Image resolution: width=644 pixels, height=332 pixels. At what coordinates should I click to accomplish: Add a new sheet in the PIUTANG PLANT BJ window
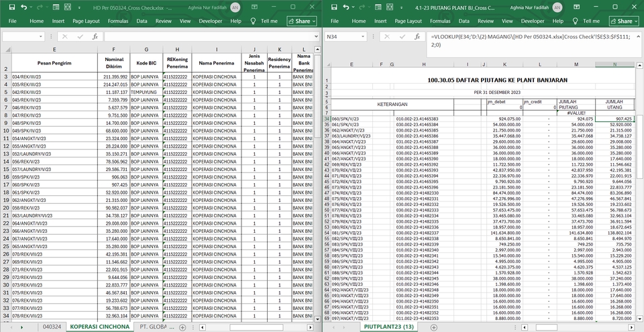pos(433,327)
